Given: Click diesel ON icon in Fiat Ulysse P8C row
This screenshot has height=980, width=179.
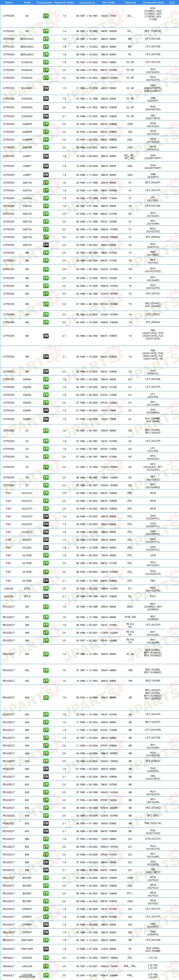Looking at the screenshot, I should 46,581.
